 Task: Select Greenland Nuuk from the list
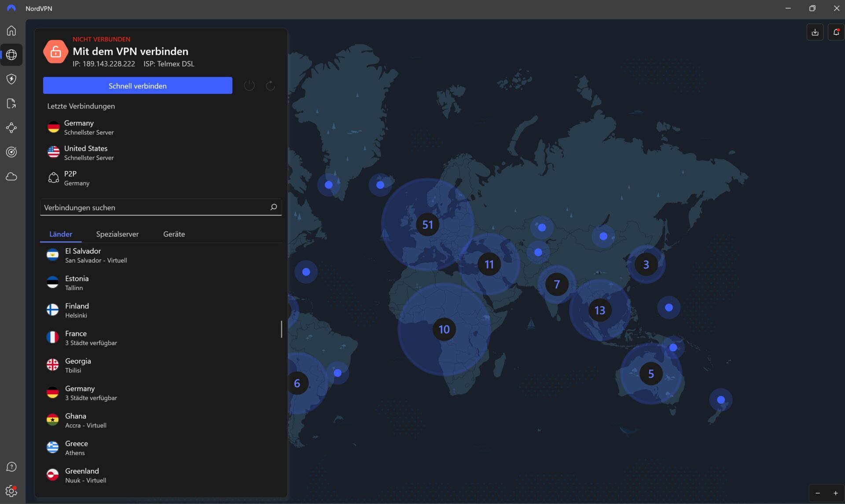pos(161,475)
